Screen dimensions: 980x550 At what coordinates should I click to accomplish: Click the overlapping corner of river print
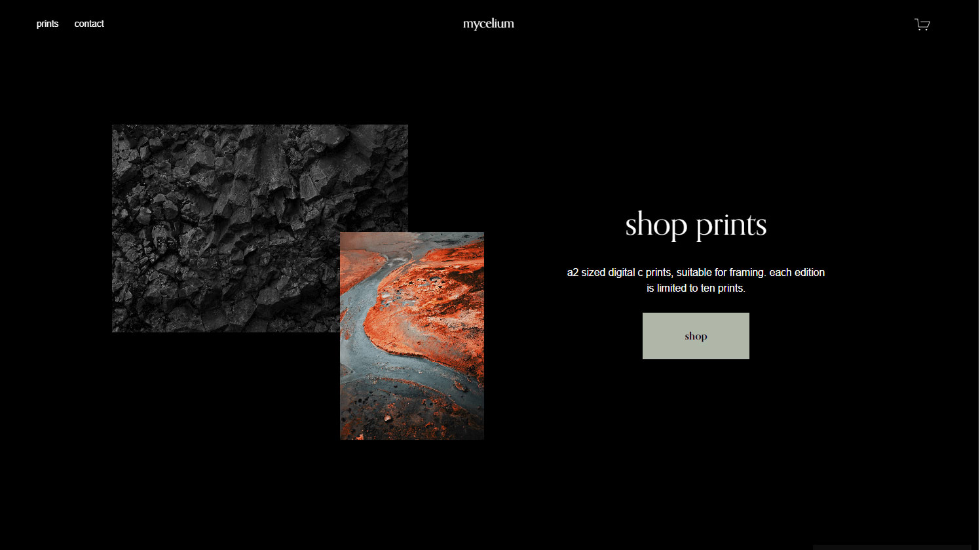(374, 282)
